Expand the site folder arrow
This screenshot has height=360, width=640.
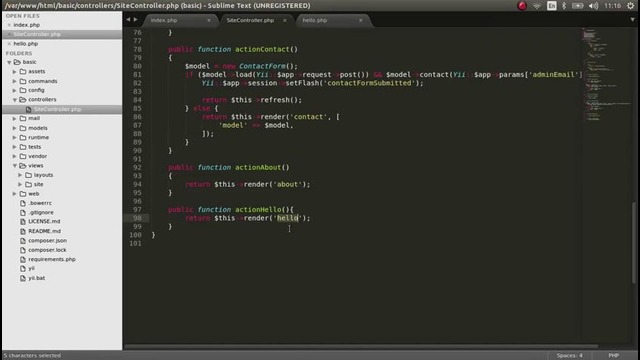point(20,184)
